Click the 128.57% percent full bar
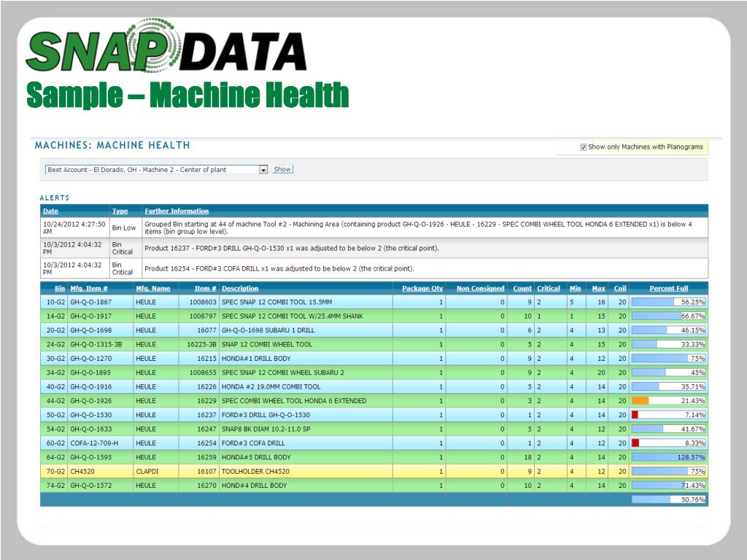This screenshot has height=560, width=747. pos(668,457)
